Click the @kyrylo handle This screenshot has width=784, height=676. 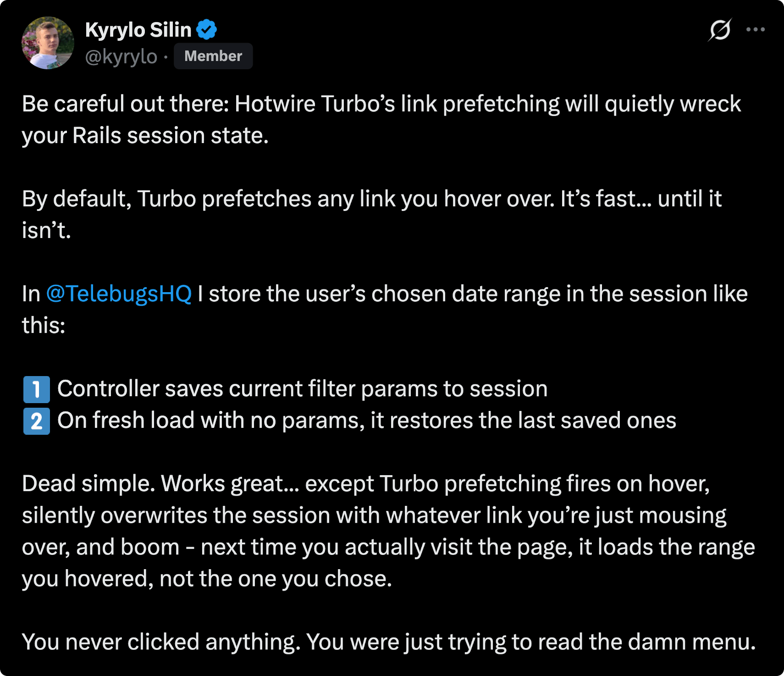pyautogui.click(x=121, y=56)
